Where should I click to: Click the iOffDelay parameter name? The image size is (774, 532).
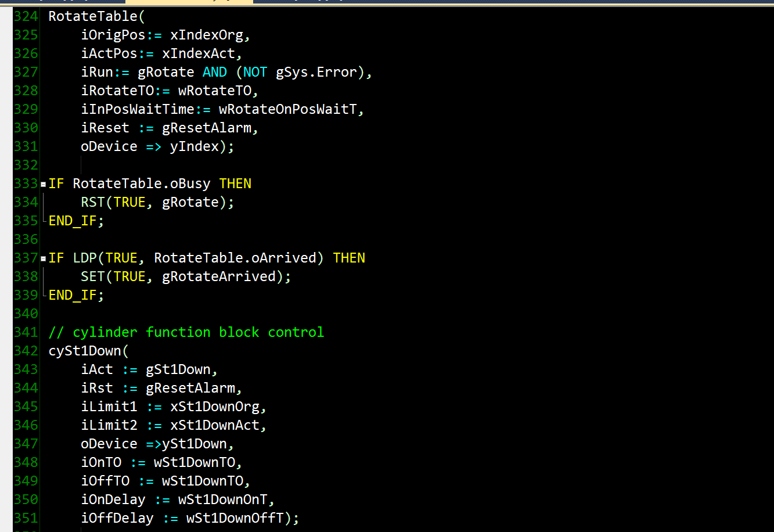click(x=117, y=518)
